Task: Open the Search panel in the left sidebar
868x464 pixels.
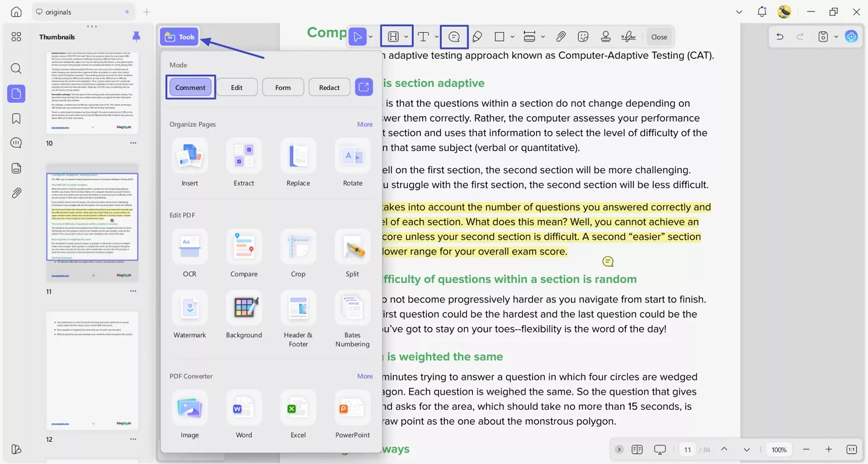Action: click(x=16, y=68)
